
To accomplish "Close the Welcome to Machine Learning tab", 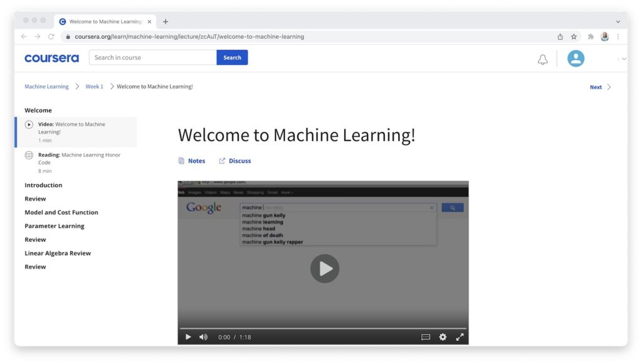I will click(149, 22).
